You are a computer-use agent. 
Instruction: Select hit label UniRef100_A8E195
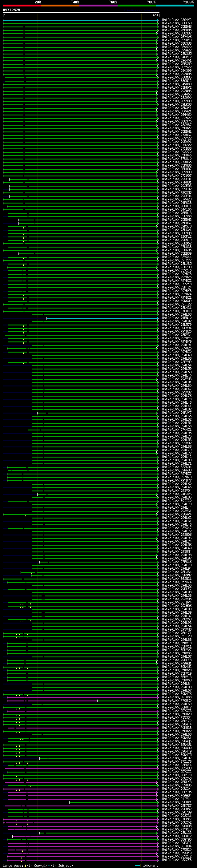177,792
